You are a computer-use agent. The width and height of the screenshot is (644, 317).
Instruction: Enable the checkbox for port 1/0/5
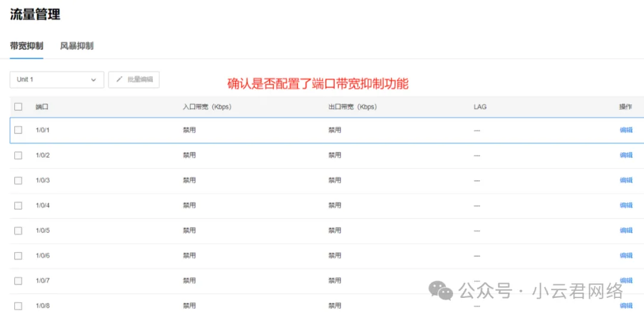point(18,230)
